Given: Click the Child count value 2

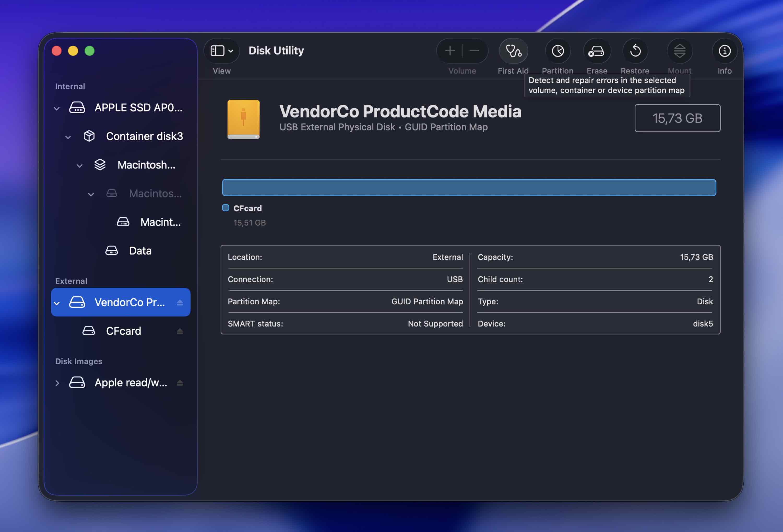Looking at the screenshot, I should [710, 279].
